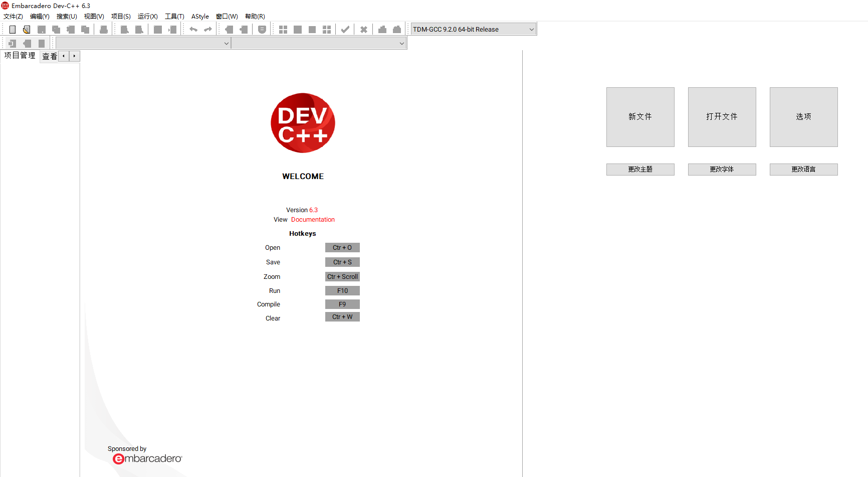The image size is (868, 477).
Task: Click the Open file toolbar icon
Action: (x=27, y=30)
